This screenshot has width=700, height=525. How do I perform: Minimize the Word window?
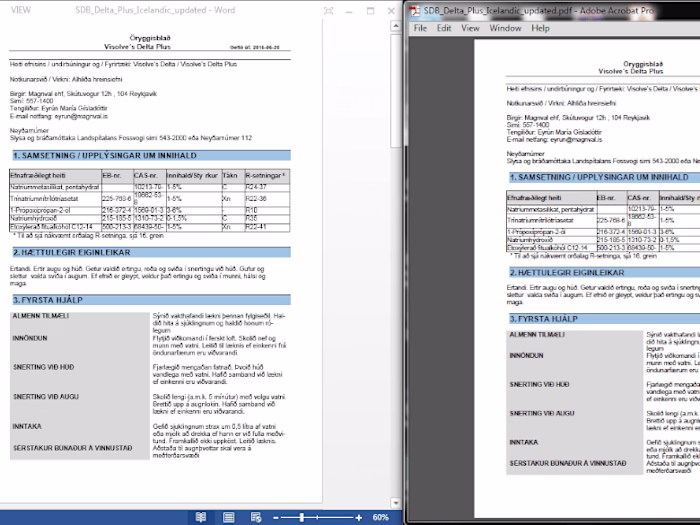click(349, 11)
